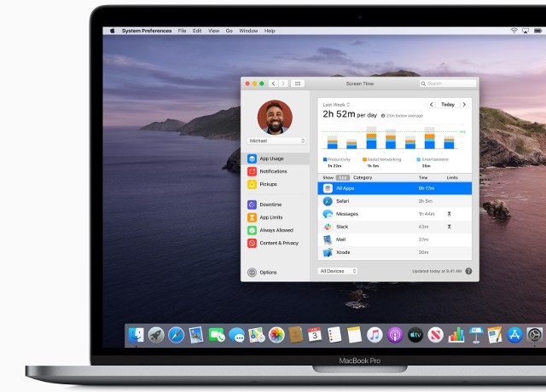Open the App Usage sidebar item
The image size is (546, 392).
pos(272,159)
